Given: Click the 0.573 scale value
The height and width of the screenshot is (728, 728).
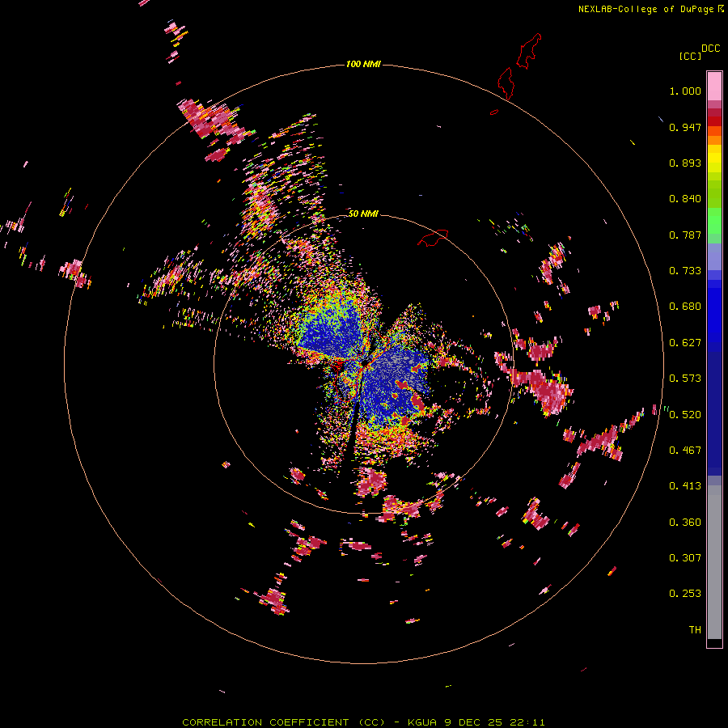Looking at the screenshot, I should 685,379.
